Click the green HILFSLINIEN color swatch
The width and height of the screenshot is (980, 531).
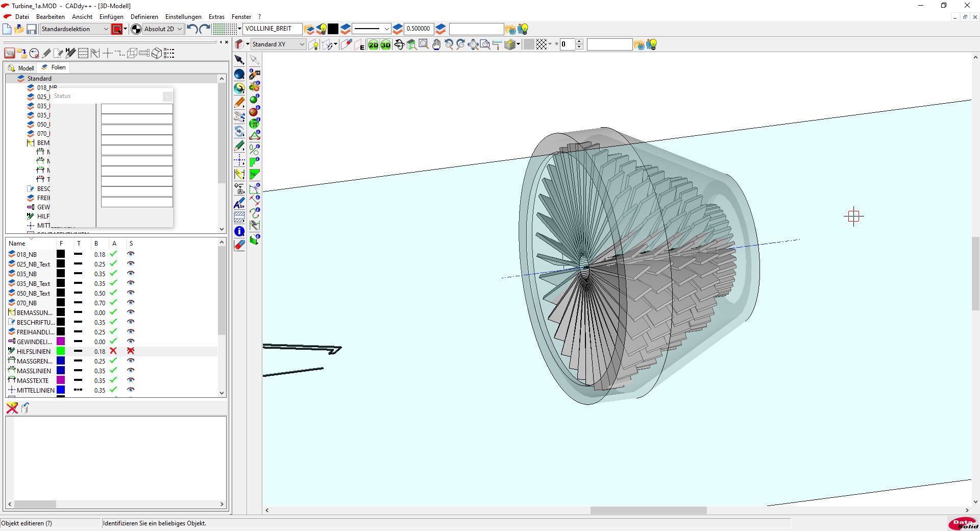61,351
